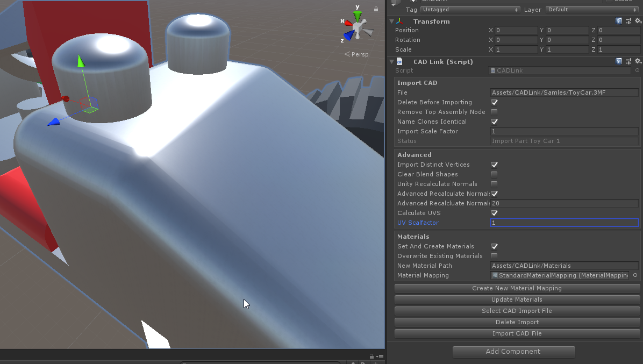Open the Tag dropdown showing Untagged
This screenshot has width=643, height=364.
point(470,10)
